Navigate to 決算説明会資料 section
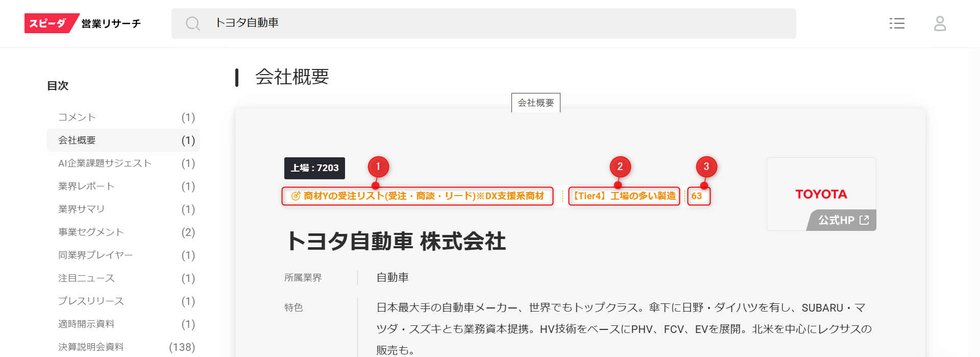Viewport: 980px width, 357px height. [91, 347]
